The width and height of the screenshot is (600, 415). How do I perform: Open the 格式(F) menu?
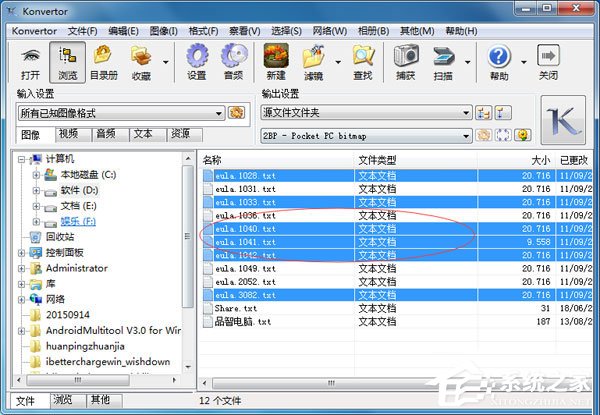(x=203, y=31)
